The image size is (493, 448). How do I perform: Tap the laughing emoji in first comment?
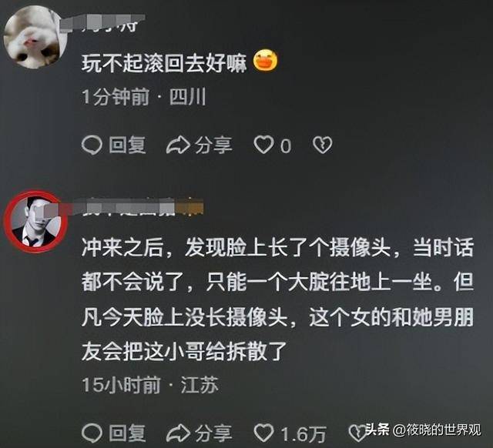pos(266,61)
